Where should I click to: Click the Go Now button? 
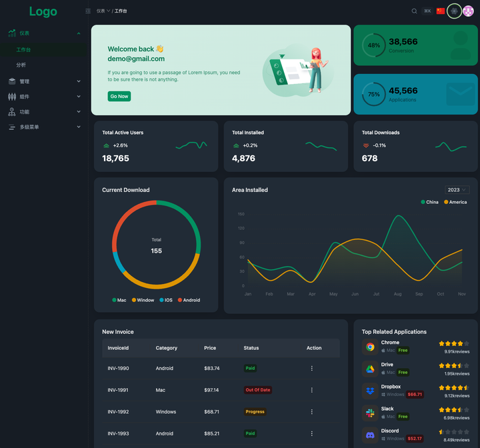[x=119, y=96]
